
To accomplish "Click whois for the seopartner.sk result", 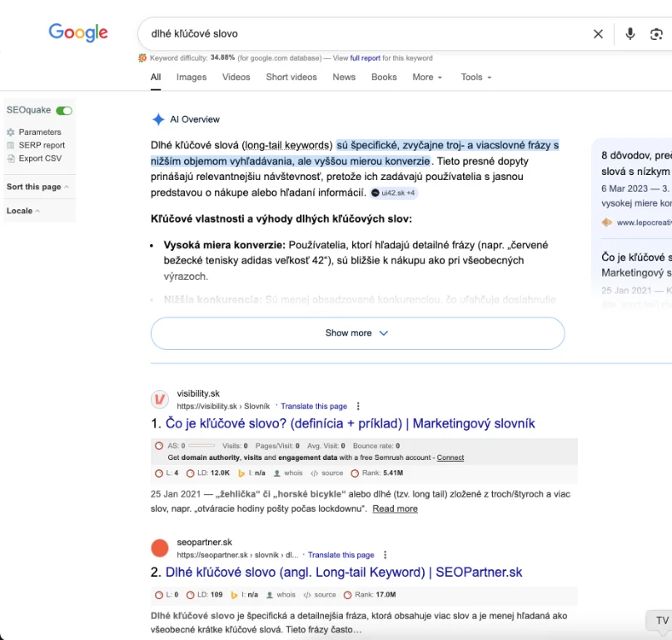I will (286, 595).
